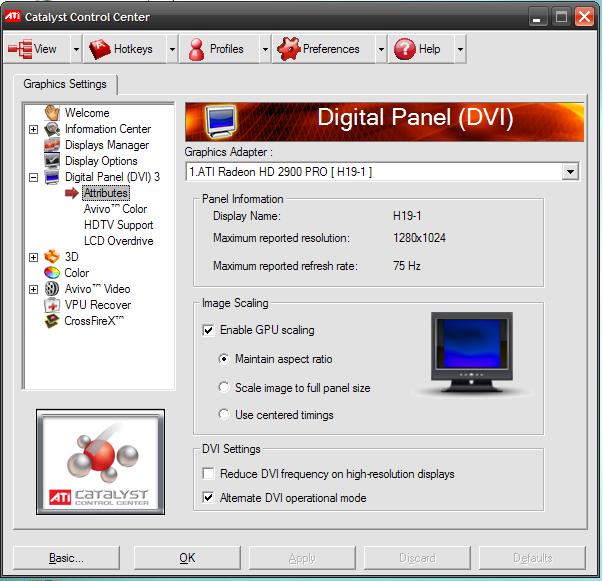Click the Color wheel icon
This screenshot has height=581, width=603.
pos(52,273)
